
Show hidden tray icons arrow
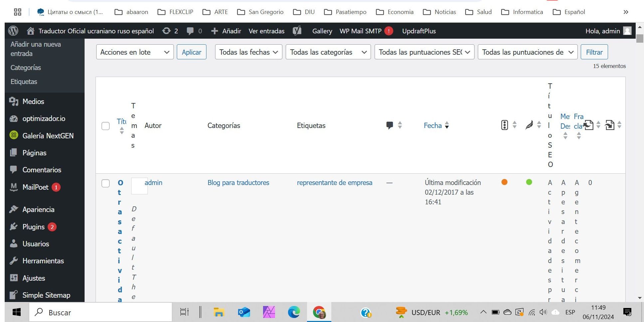(x=483, y=312)
